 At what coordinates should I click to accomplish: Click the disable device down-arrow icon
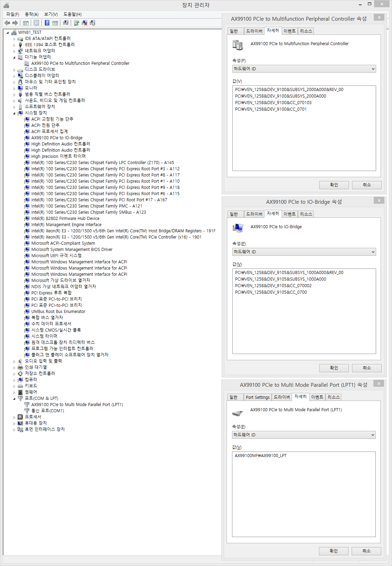click(x=92, y=23)
